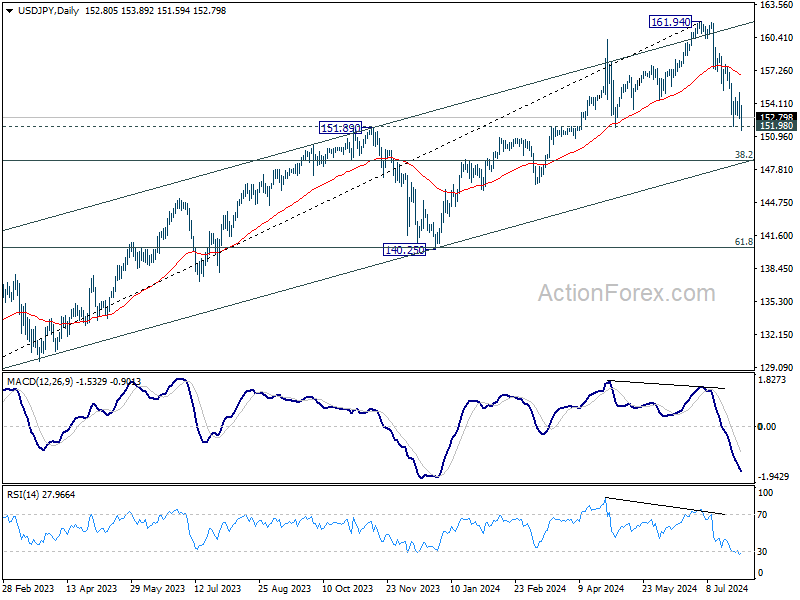Click the 160.410 price axis value
The width and height of the screenshot is (800, 600).
(x=777, y=38)
